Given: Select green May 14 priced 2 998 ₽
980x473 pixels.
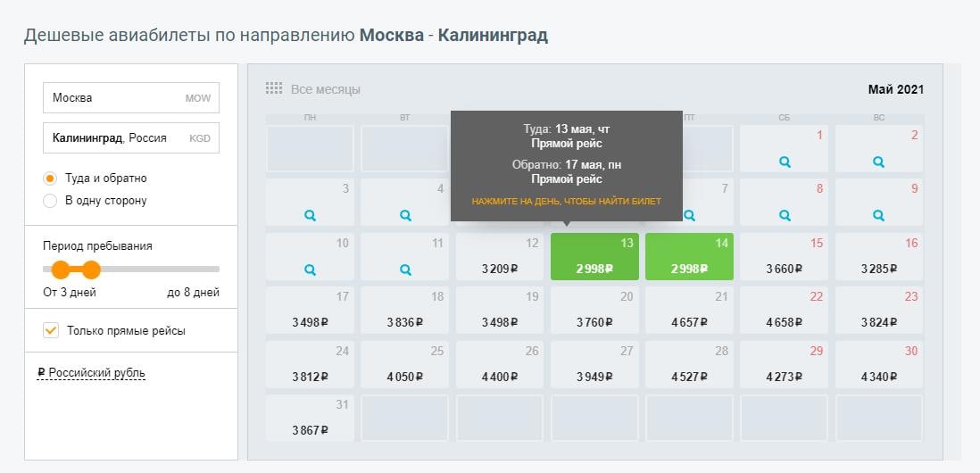Looking at the screenshot, I should tap(689, 257).
